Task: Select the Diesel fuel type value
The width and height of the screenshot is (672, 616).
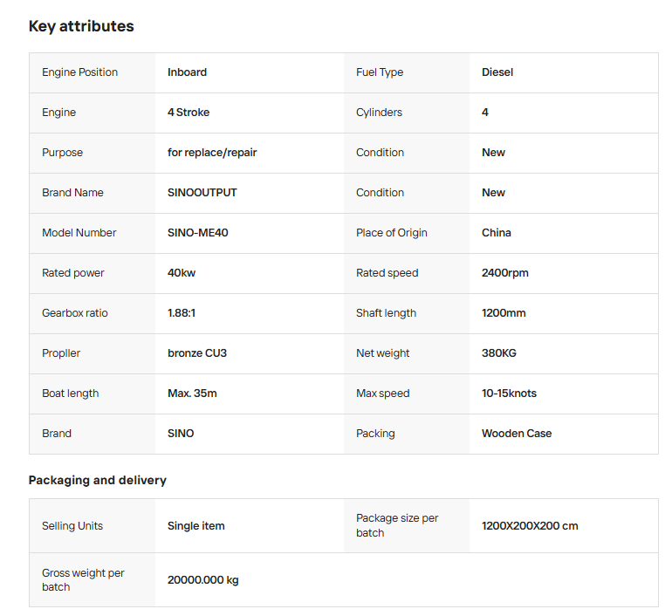Action: 497,72
